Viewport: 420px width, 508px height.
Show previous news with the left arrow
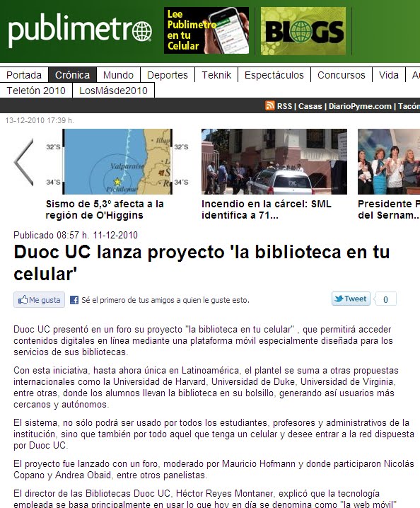pyautogui.click(x=23, y=162)
